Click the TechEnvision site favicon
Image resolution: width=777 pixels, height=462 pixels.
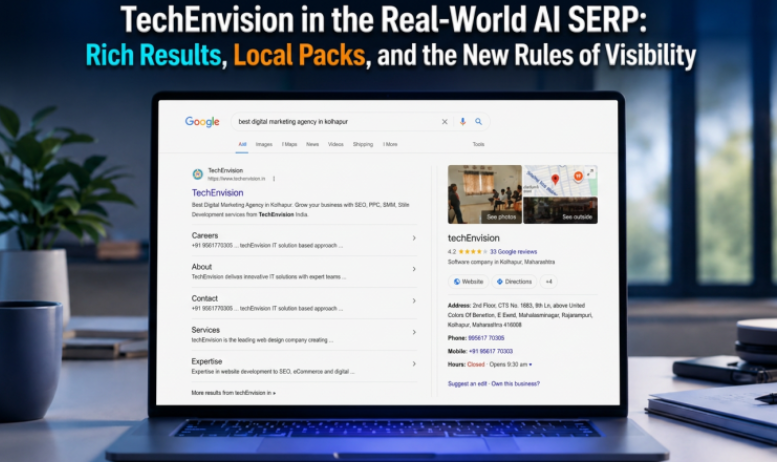tap(198, 174)
